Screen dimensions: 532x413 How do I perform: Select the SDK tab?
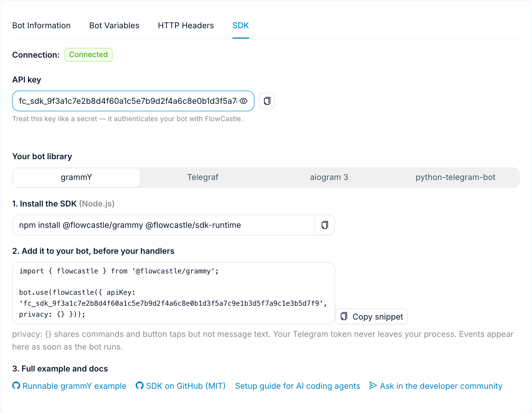point(241,25)
